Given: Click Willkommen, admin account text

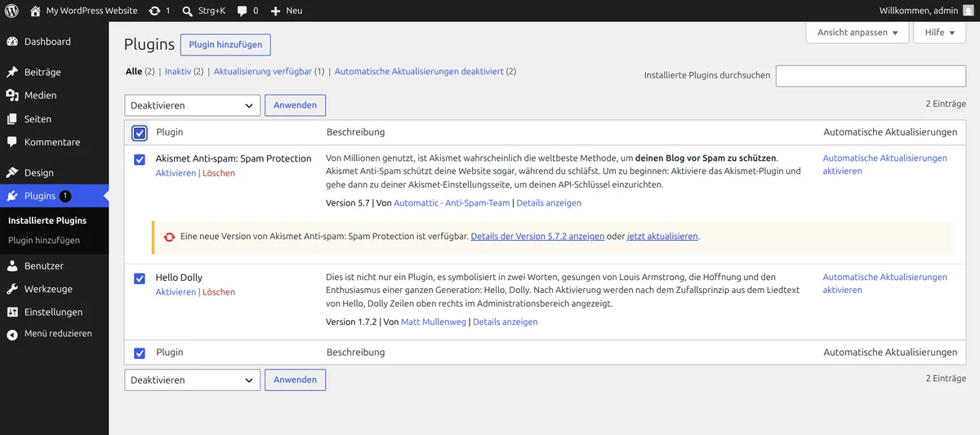Looking at the screenshot, I should tap(918, 11).
